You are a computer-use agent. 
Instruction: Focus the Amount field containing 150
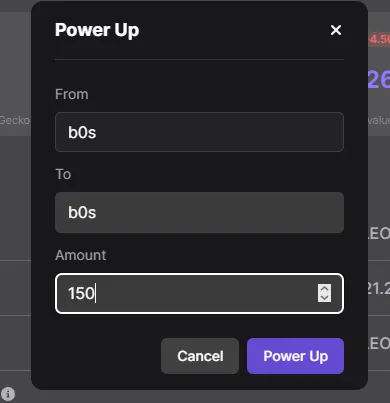(x=199, y=293)
